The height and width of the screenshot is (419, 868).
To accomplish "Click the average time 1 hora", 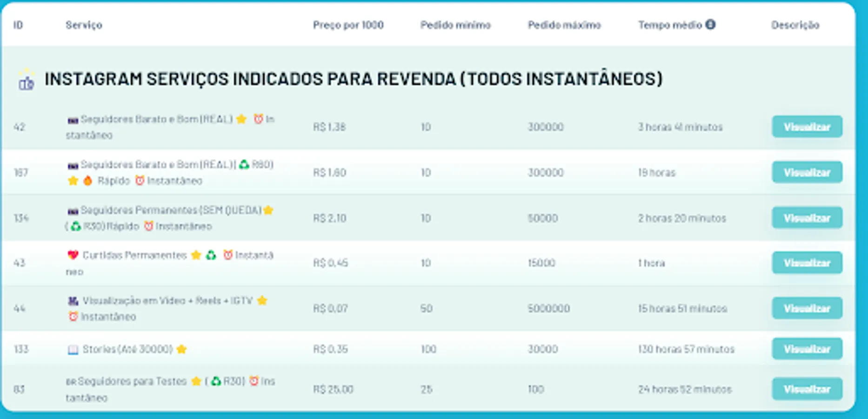I will 651,263.
